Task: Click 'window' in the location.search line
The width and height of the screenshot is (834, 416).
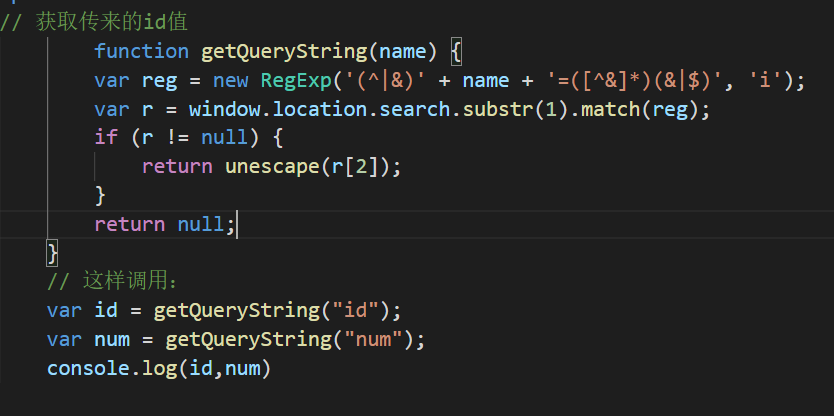Action: pos(224,109)
